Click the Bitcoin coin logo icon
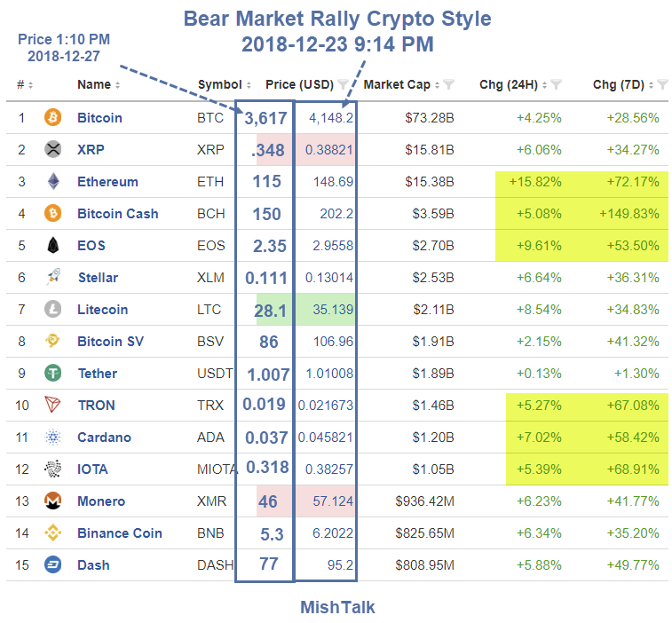This screenshot has height=623, width=672. (x=54, y=118)
